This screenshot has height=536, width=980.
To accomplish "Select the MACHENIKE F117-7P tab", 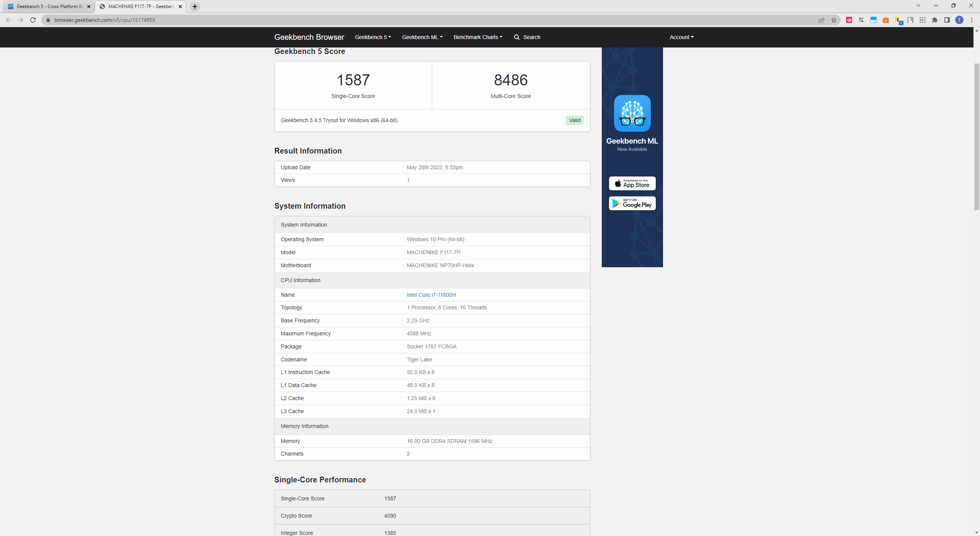I will 140,7.
